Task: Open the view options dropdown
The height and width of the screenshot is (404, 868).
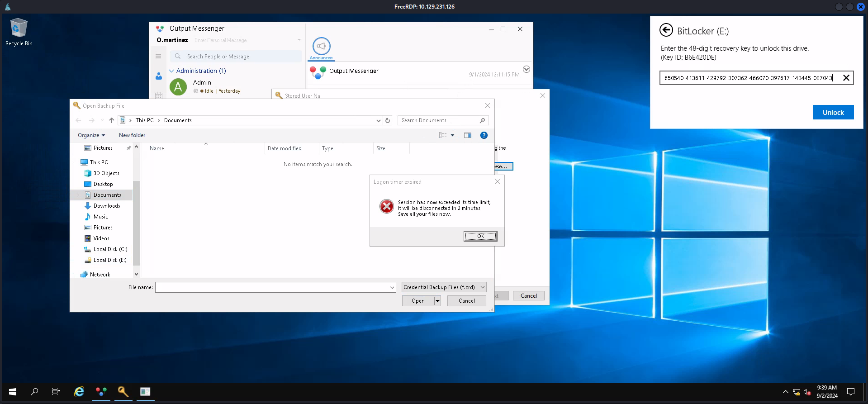Action: point(452,135)
